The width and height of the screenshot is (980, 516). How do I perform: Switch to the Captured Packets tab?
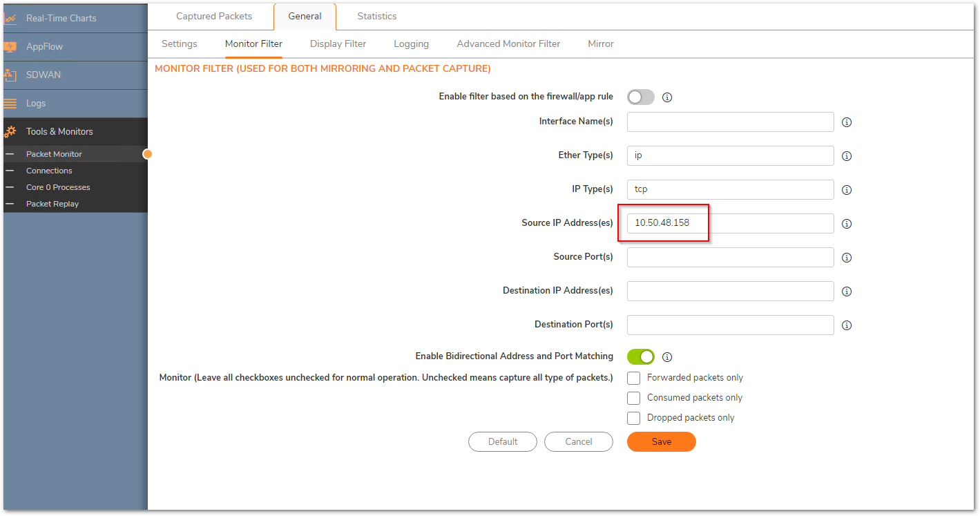coord(214,16)
